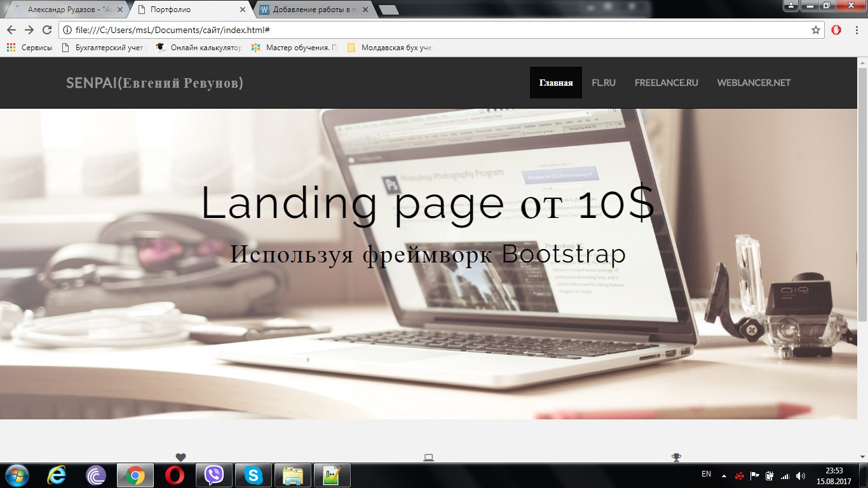868x488 pixels.
Task: Open Viber from the taskbar
Action: [214, 475]
